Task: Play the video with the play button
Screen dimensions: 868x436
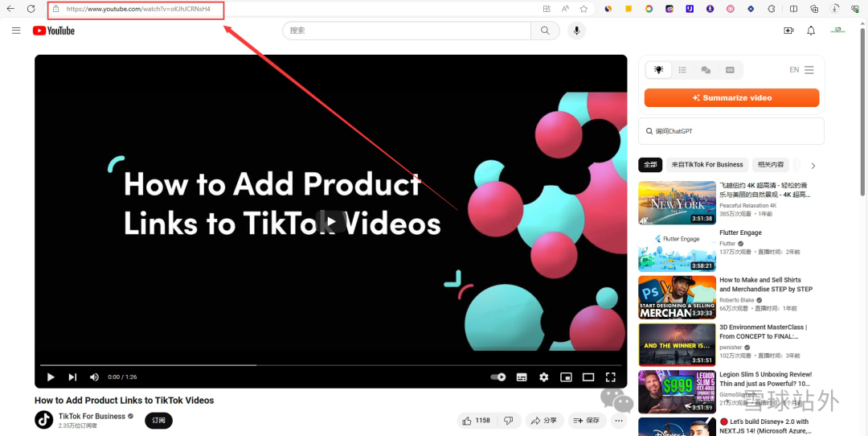Action: click(x=51, y=377)
